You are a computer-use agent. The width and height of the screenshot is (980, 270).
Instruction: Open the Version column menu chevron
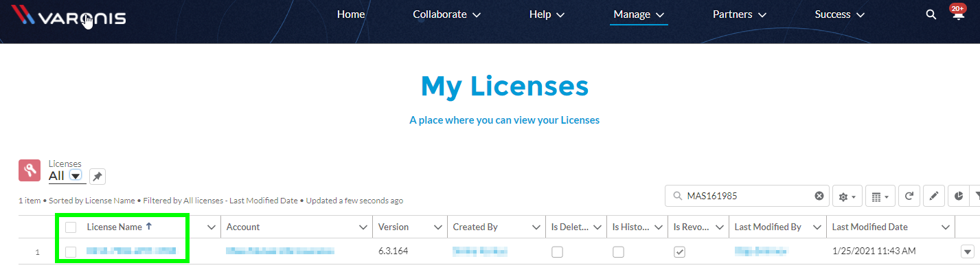point(437,227)
